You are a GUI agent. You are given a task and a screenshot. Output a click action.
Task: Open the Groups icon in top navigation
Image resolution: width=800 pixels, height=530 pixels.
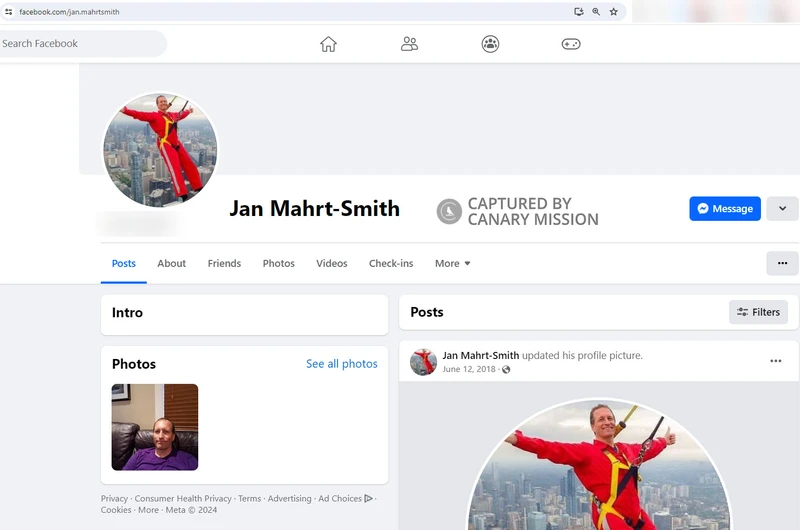[x=490, y=44]
